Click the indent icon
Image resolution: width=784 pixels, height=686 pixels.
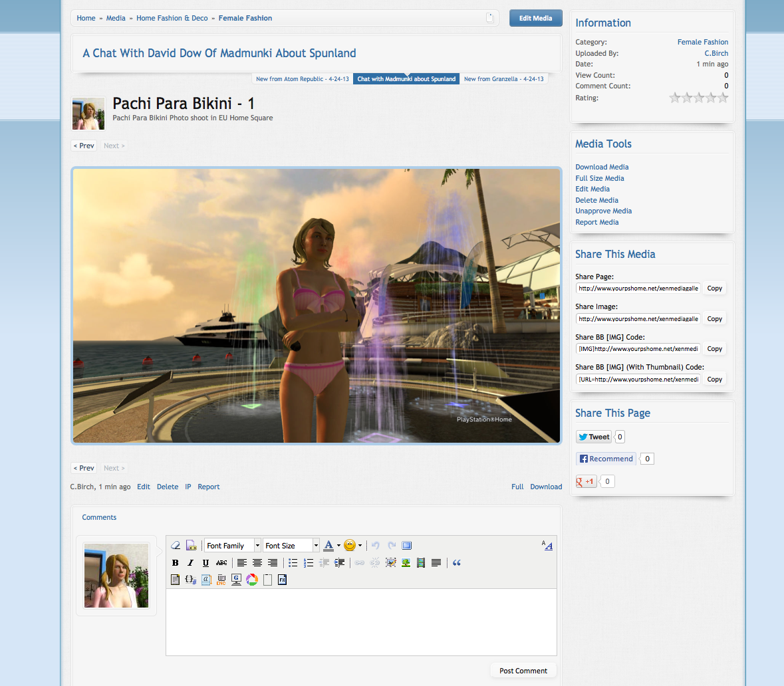coord(340,563)
